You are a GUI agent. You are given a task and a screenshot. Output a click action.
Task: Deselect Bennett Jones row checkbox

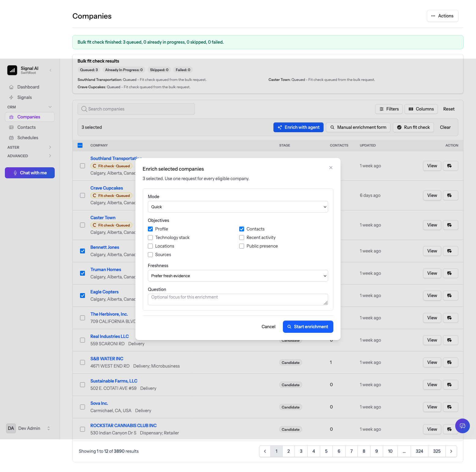coord(82,251)
